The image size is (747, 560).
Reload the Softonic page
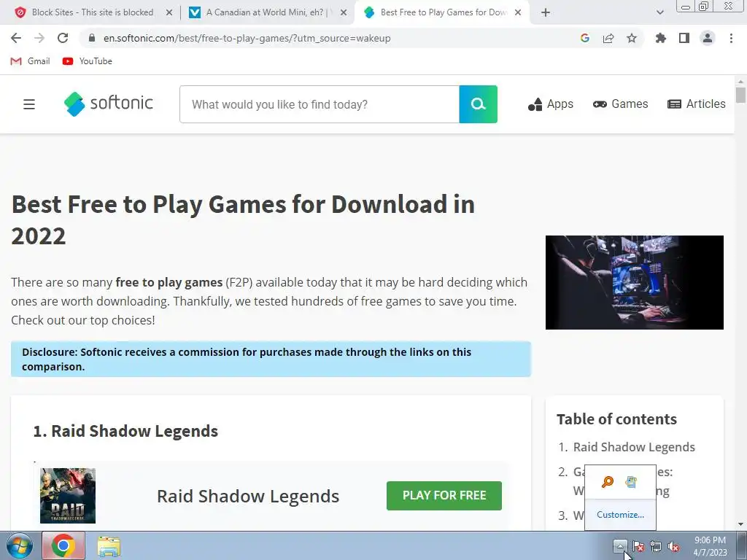click(x=63, y=38)
